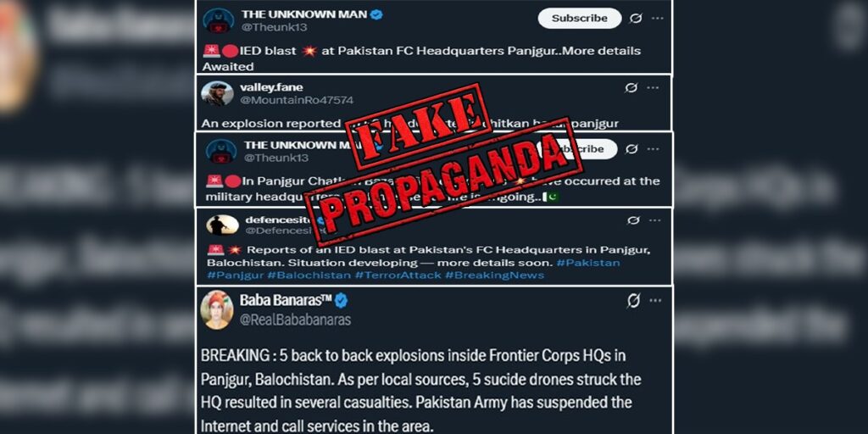Image resolution: width=868 pixels, height=434 pixels.
Task: Click the defencesite soldier avatar
Action: click(x=223, y=225)
